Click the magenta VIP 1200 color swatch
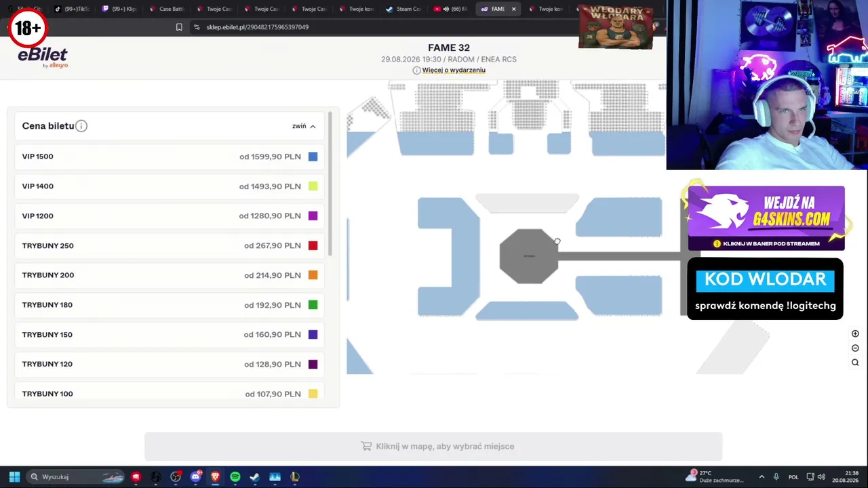868x488 pixels. click(313, 216)
